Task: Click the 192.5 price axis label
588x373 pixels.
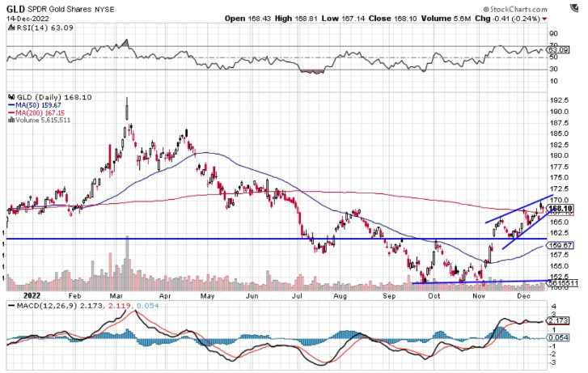Action: 559,100
